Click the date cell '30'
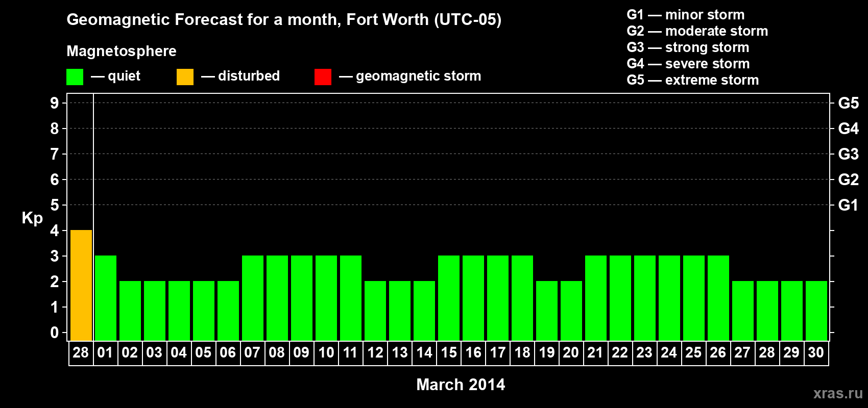 point(816,353)
